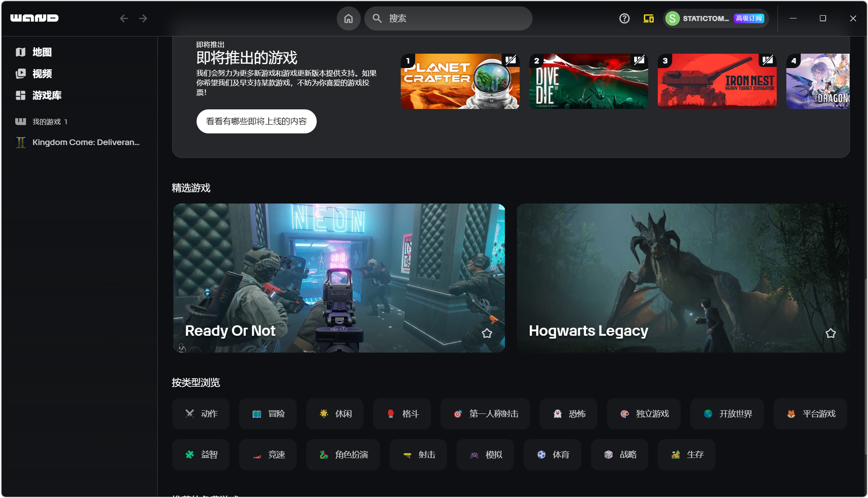
Task: Click the vertical scrollbar on the right
Action: point(865,367)
